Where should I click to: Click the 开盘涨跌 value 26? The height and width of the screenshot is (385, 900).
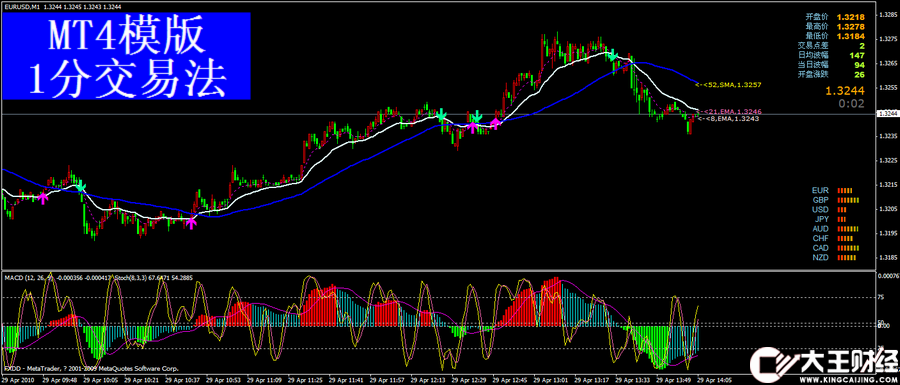click(860, 74)
